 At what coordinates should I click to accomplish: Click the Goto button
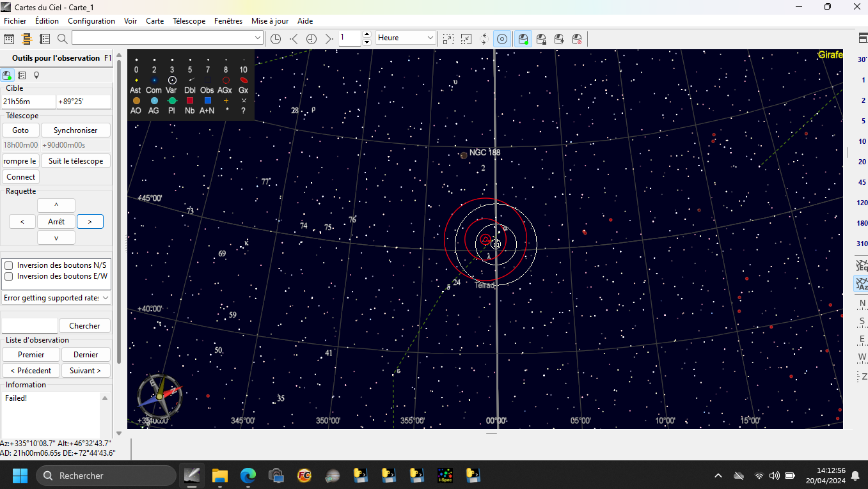tap(20, 130)
